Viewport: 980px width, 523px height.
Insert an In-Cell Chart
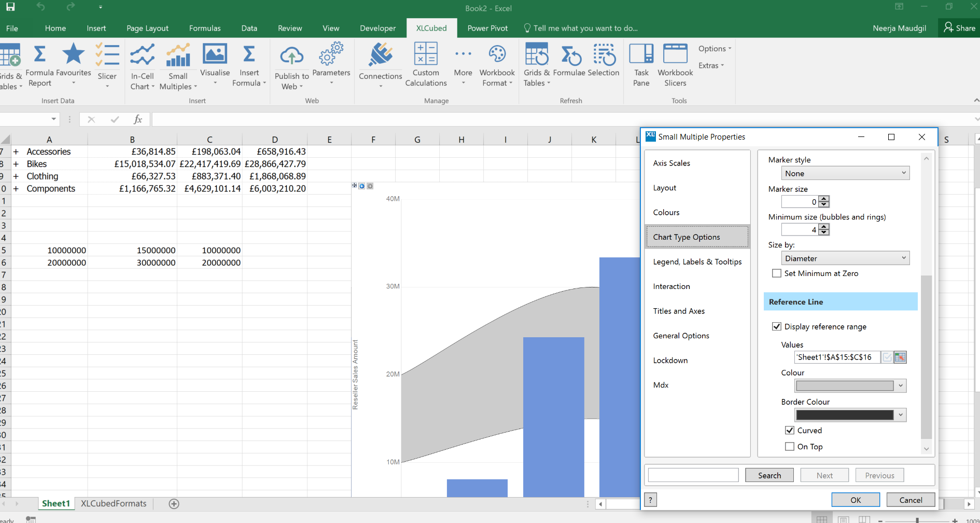[142, 67]
